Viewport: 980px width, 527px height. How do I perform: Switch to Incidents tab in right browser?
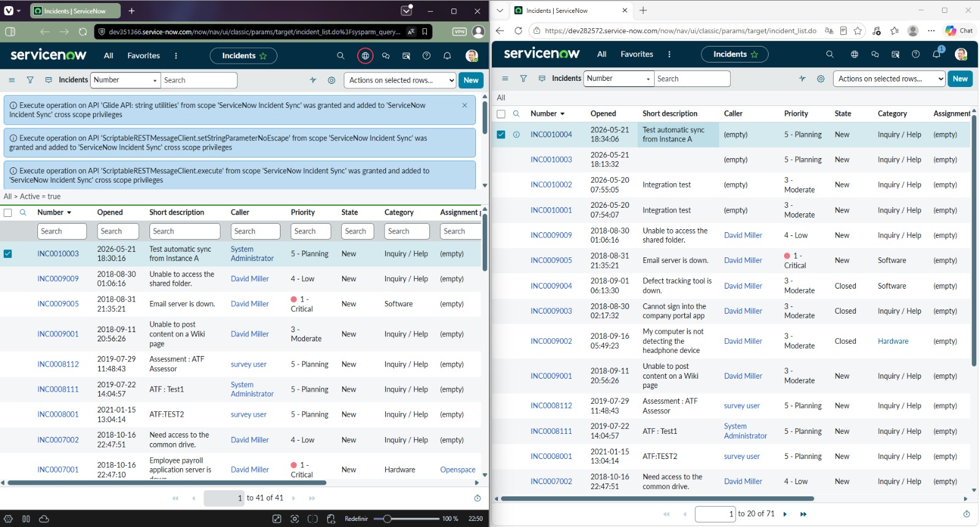(570, 10)
